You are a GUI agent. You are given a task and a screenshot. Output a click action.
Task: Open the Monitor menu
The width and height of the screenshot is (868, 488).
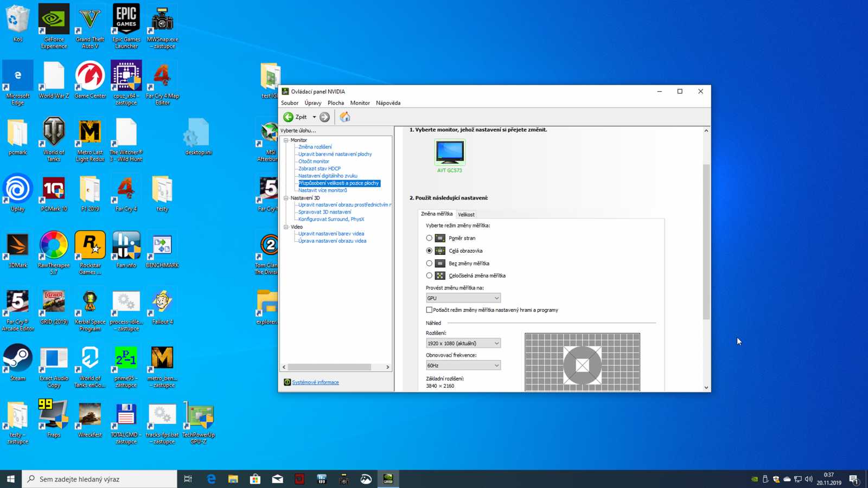pyautogui.click(x=360, y=103)
